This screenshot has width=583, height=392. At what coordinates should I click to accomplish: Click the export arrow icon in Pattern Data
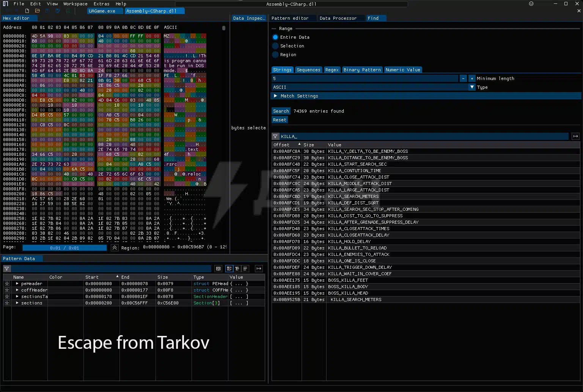pos(259,268)
